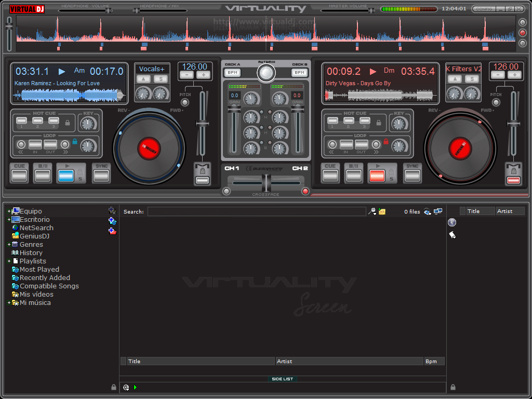Open the Most Played list

click(39, 270)
